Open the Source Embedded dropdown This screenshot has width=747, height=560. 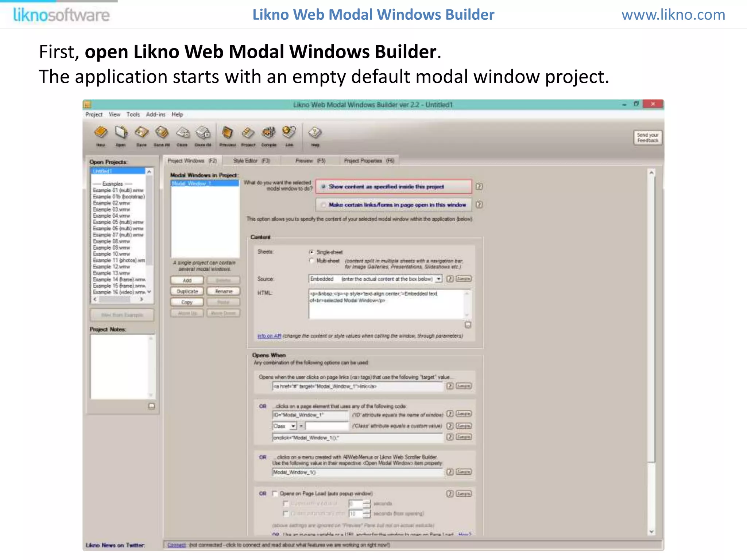[x=439, y=279]
